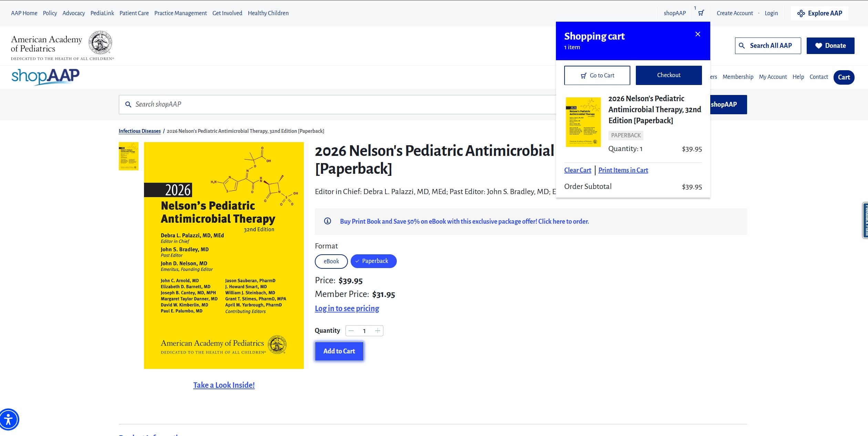The width and height of the screenshot is (868, 436).
Task: Click the Explore AAP button
Action: tap(819, 13)
